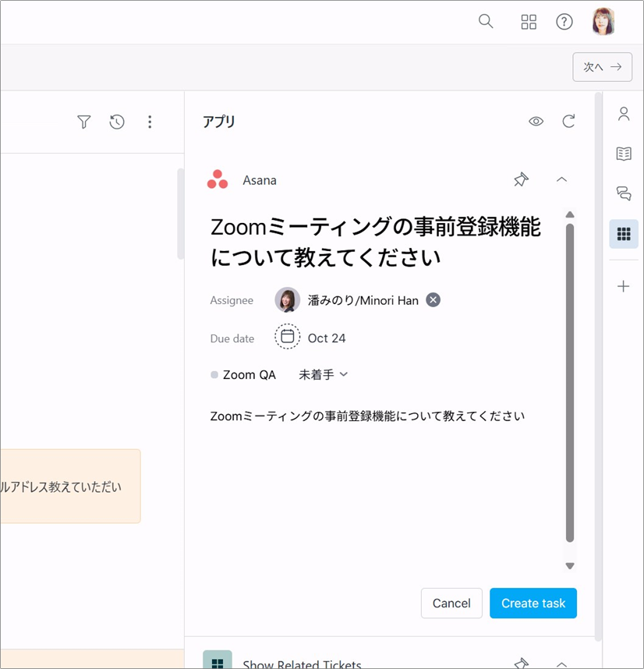Toggle the apps visibility eye icon
Viewport: 644px width, 669px height.
pyautogui.click(x=536, y=122)
